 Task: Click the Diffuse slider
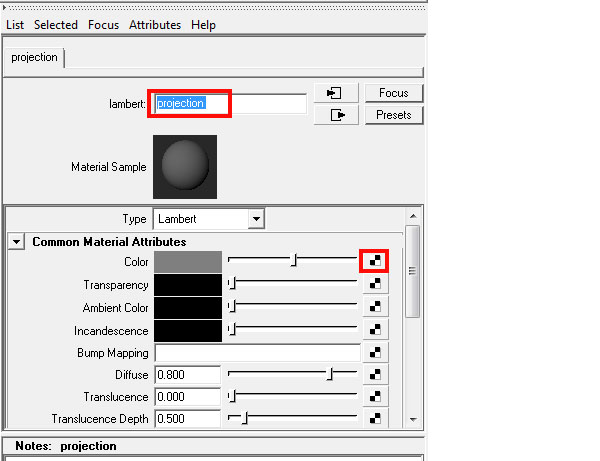[292, 373]
